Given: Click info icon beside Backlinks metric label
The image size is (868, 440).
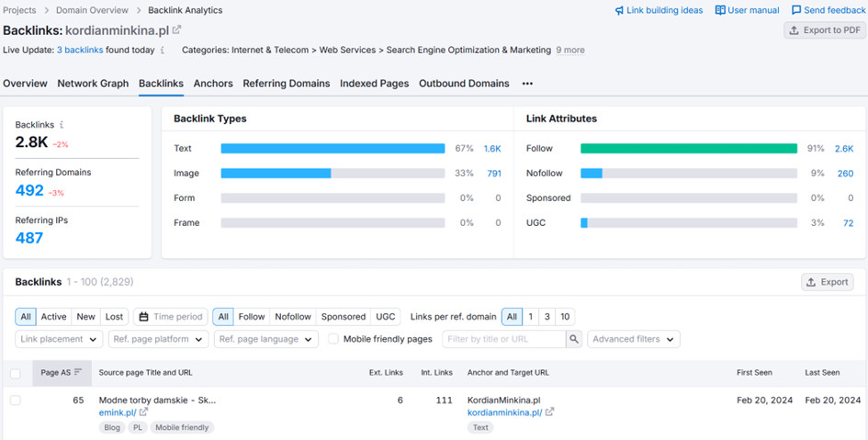Looking at the screenshot, I should pos(62,125).
